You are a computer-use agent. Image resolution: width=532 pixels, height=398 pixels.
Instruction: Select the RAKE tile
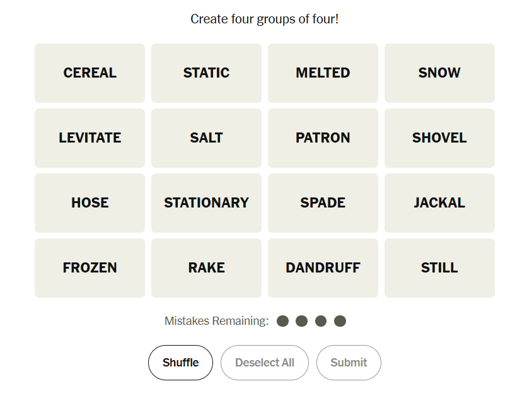point(206,268)
